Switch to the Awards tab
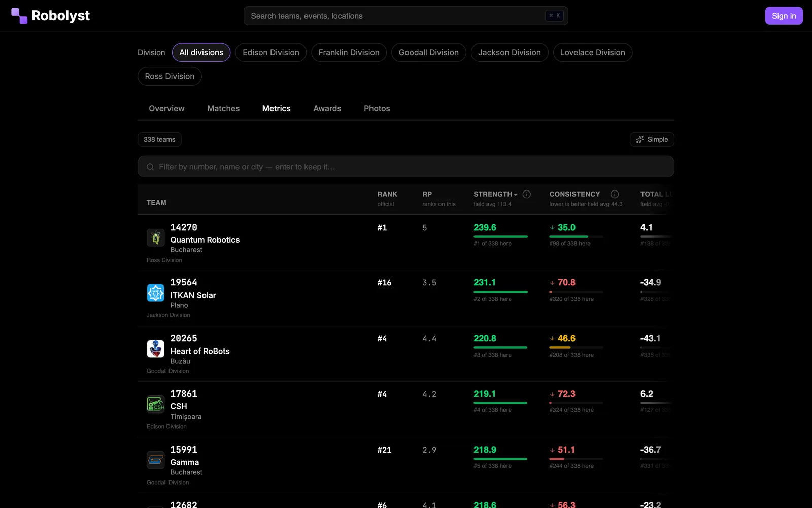Screen dimensions: 812x508 point(327,108)
